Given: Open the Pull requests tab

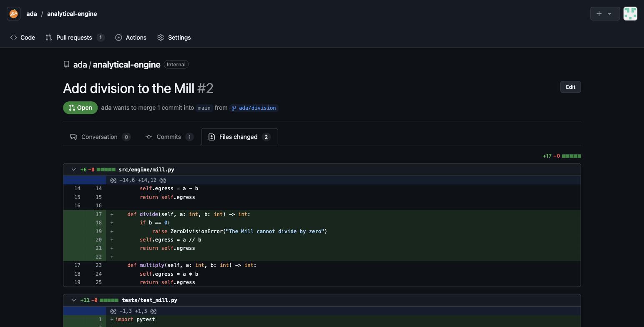Looking at the screenshot, I should tap(75, 38).
